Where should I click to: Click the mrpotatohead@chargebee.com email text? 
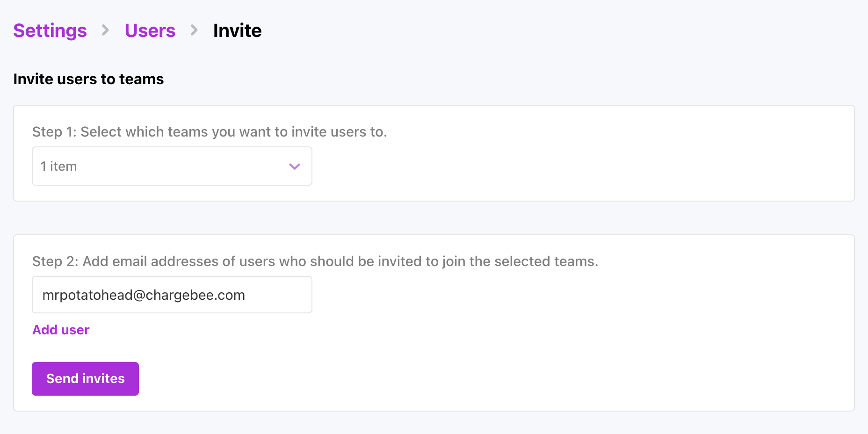[x=144, y=295]
